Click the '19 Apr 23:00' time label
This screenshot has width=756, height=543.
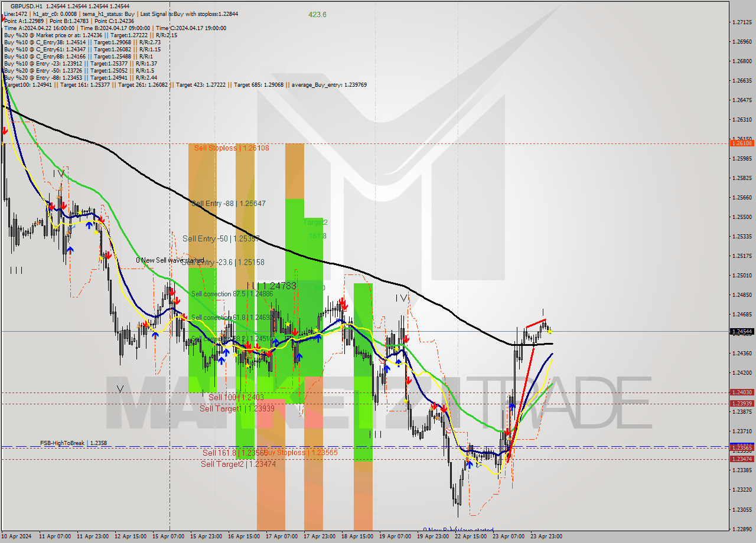433,537
